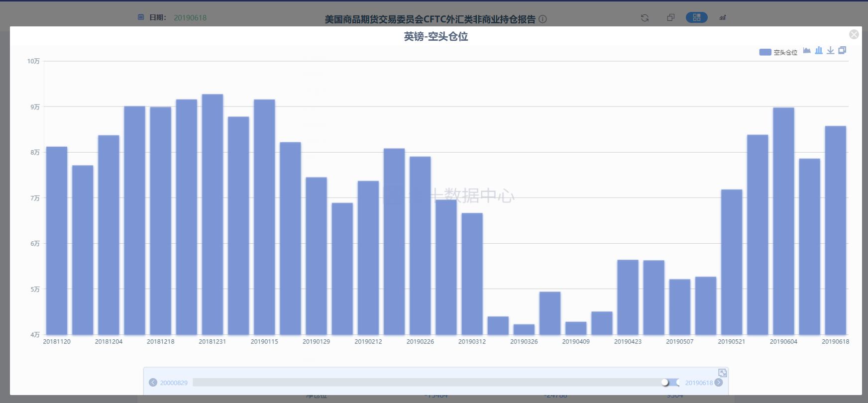This screenshot has height=403, width=868.
Task: Click the start handle of range slider
Action: [665, 382]
